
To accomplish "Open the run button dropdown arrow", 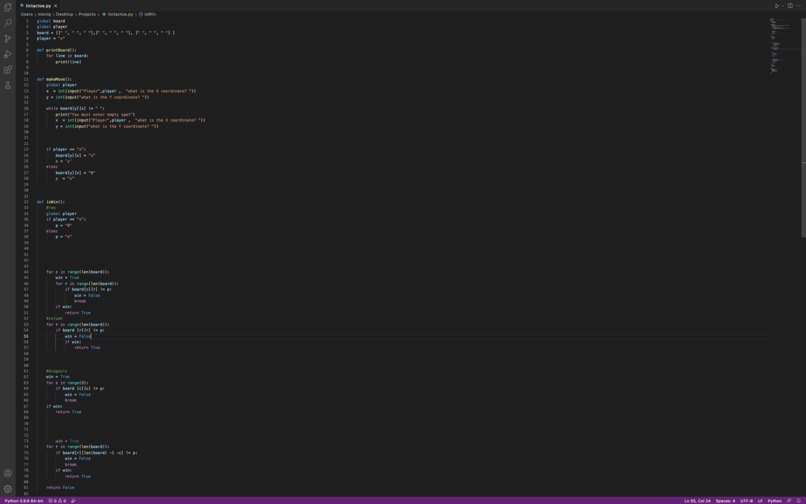I will pyautogui.click(x=782, y=6).
